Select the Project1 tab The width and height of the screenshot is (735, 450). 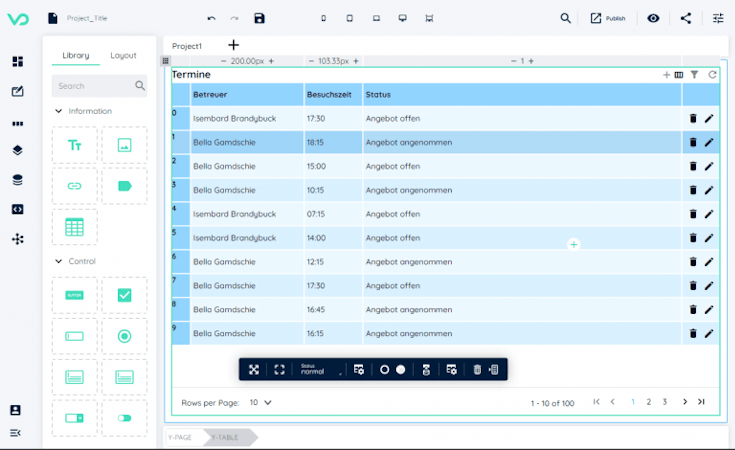[187, 46]
